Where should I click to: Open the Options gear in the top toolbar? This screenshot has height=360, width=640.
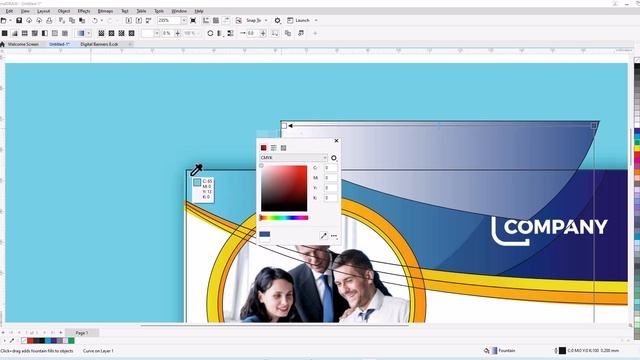pos(278,20)
